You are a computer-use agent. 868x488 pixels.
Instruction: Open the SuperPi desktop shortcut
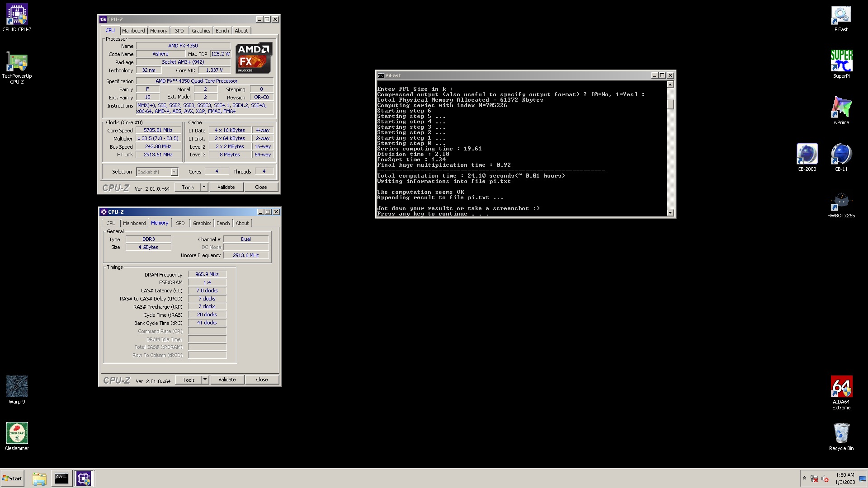click(841, 64)
